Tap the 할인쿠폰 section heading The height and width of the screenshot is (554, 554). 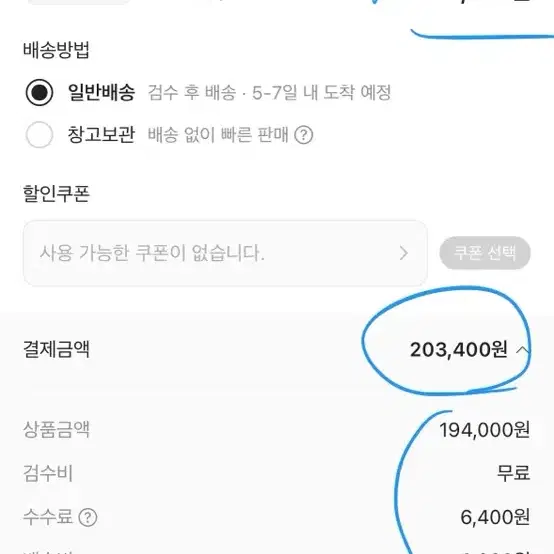coord(57,194)
